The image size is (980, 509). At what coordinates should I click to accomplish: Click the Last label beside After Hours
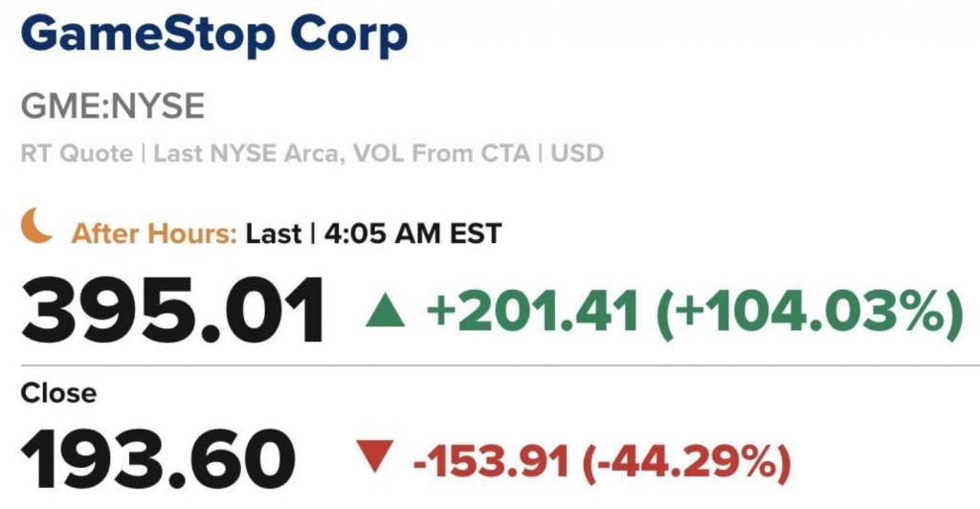pos(274,234)
